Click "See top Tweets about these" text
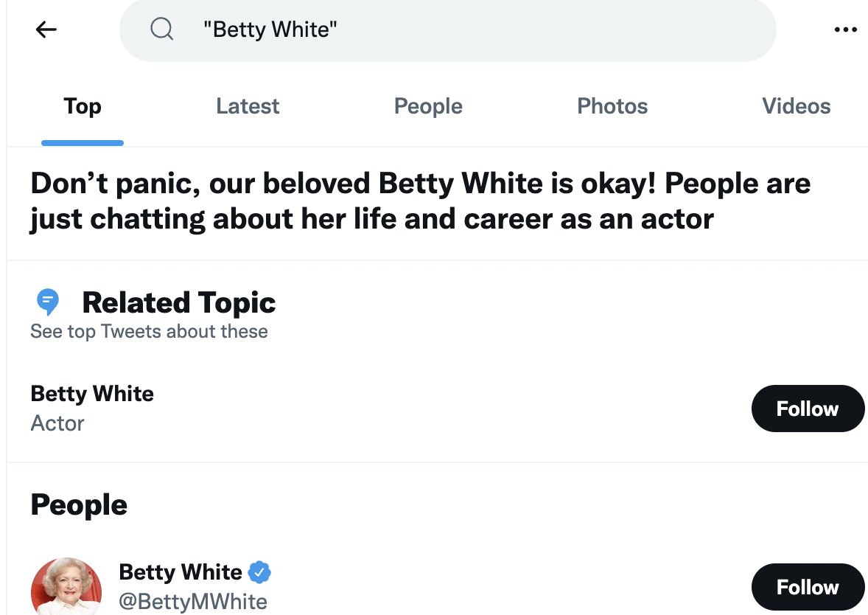The height and width of the screenshot is (615, 868). pos(149,331)
